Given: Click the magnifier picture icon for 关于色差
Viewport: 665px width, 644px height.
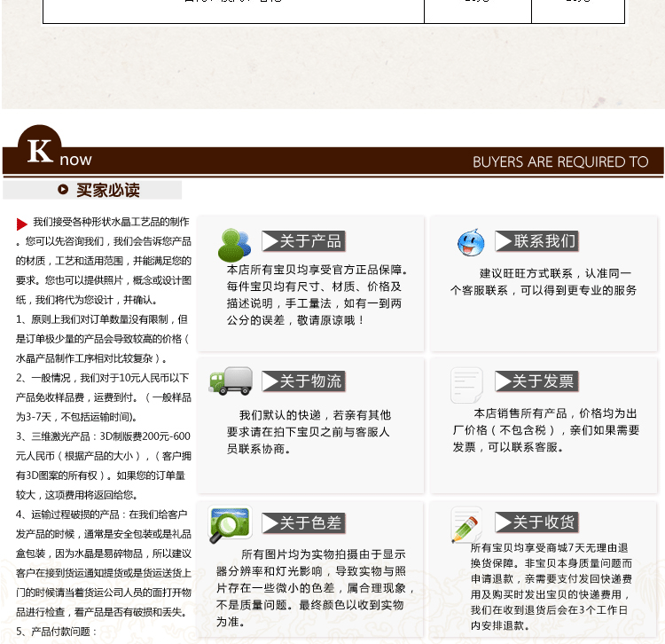Looking at the screenshot, I should [x=230, y=524].
